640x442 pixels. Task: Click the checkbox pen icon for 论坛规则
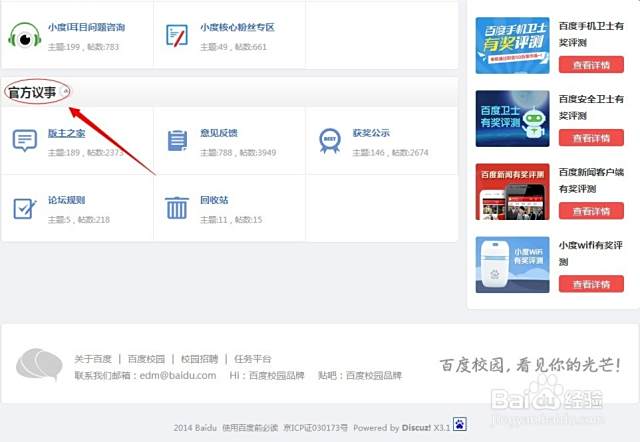click(25, 209)
